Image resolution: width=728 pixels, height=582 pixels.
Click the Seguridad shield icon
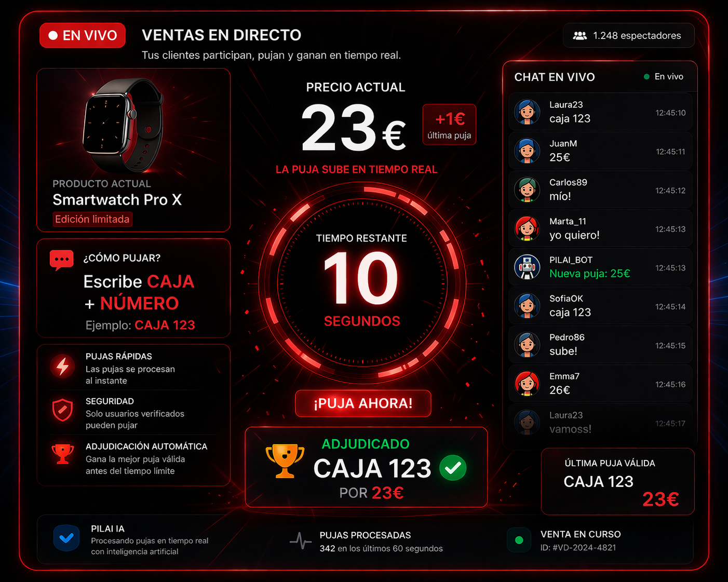(63, 410)
